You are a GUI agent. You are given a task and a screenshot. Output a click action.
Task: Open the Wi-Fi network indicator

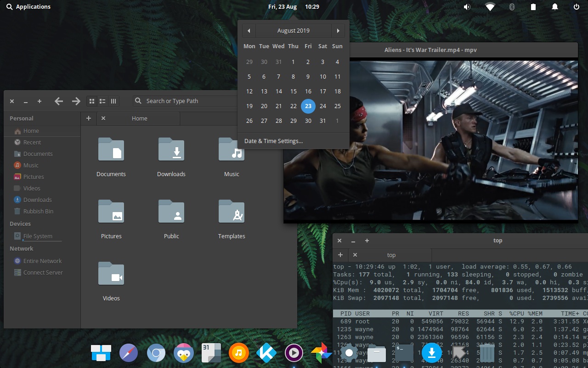(490, 7)
